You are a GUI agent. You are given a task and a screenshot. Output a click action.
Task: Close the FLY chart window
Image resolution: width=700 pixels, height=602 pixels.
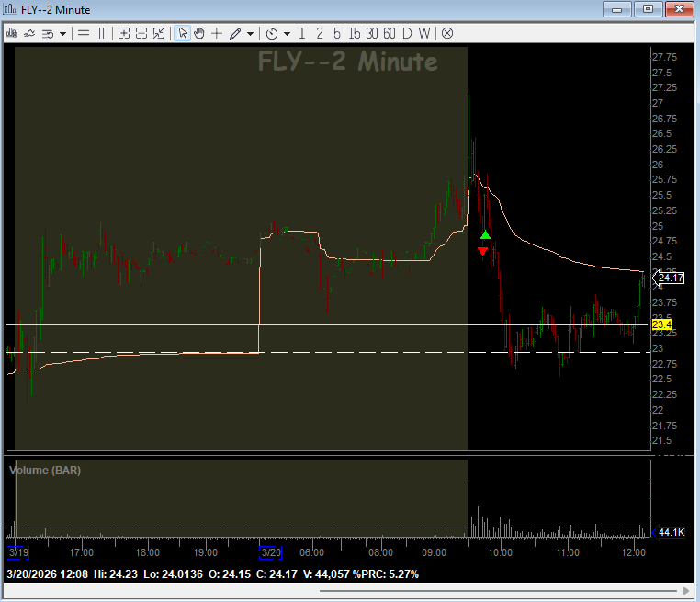(x=679, y=9)
